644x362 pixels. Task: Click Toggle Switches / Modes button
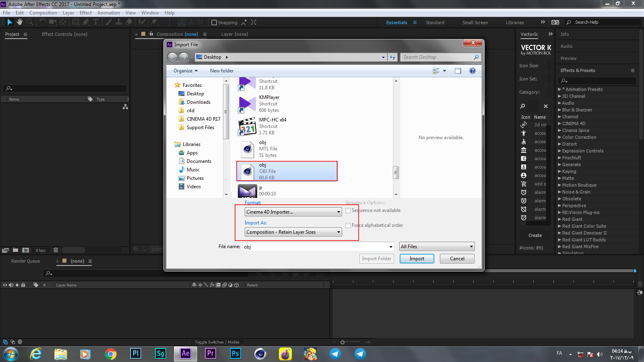click(217, 342)
